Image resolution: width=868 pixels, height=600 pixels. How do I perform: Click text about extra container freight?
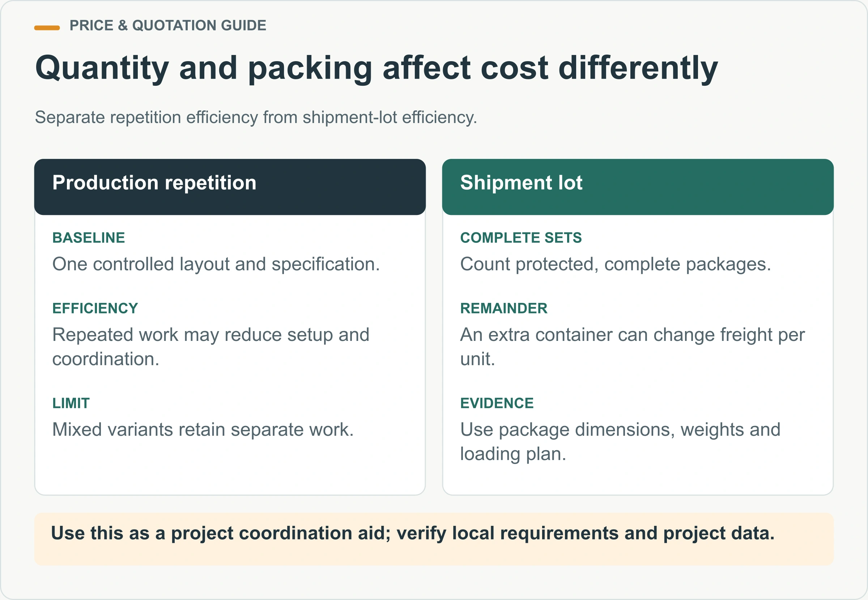point(633,347)
